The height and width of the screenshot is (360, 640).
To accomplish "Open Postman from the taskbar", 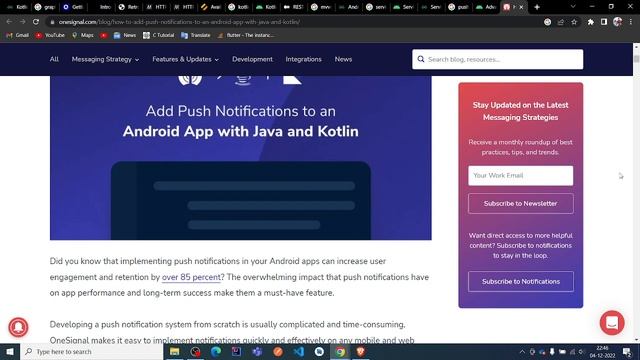I will coord(278,351).
